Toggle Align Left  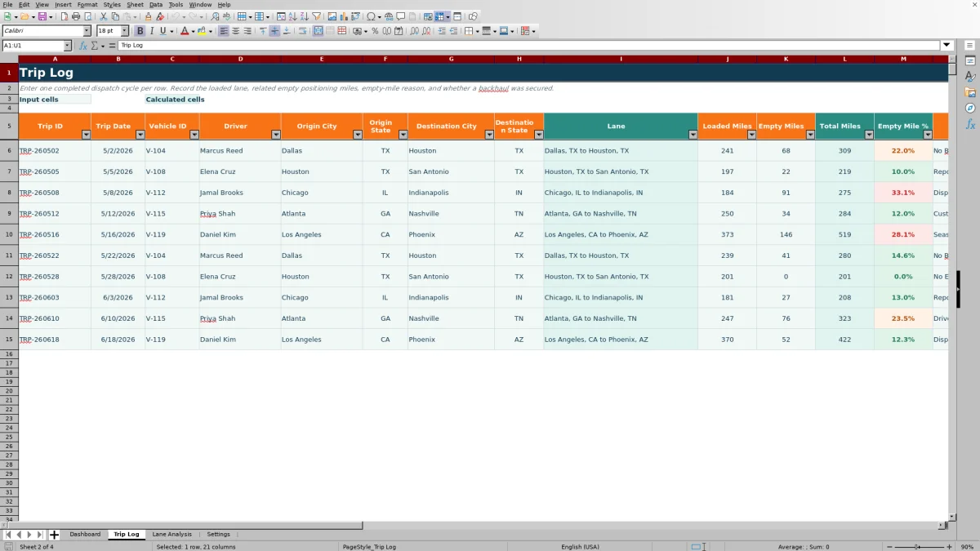(x=224, y=31)
